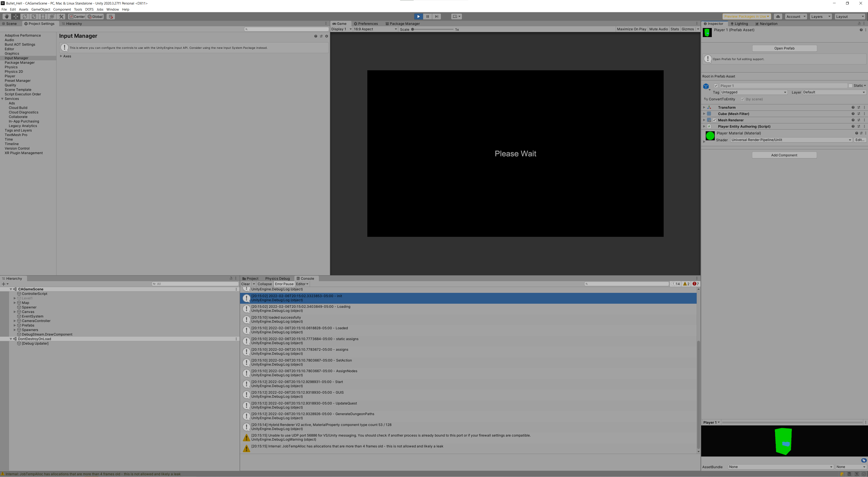The height and width of the screenshot is (477, 868).
Task: Select the Rotate tool
Action: tap(25, 16)
